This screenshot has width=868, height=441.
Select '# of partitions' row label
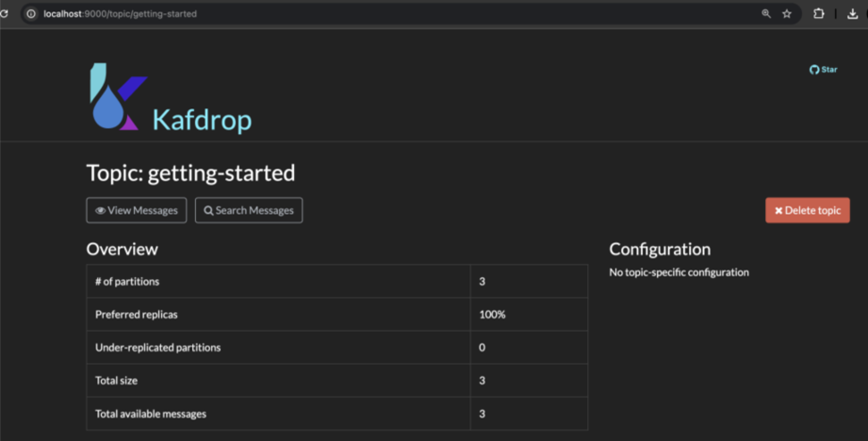(127, 281)
